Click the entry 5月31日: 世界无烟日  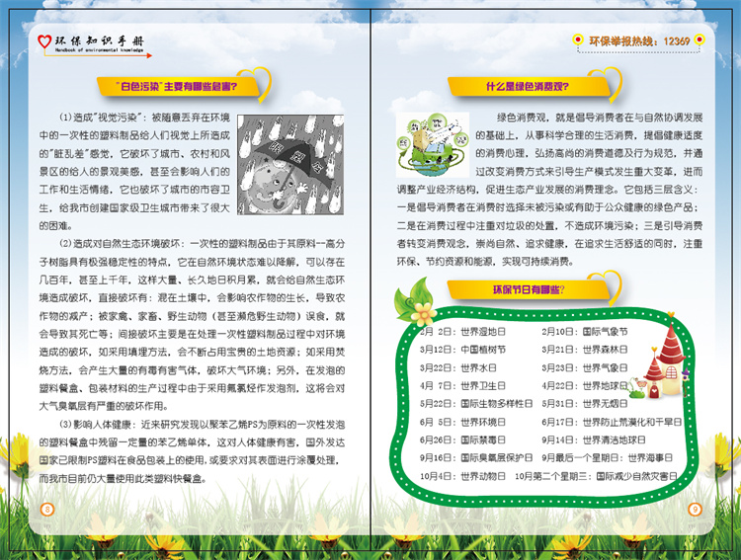click(x=585, y=404)
